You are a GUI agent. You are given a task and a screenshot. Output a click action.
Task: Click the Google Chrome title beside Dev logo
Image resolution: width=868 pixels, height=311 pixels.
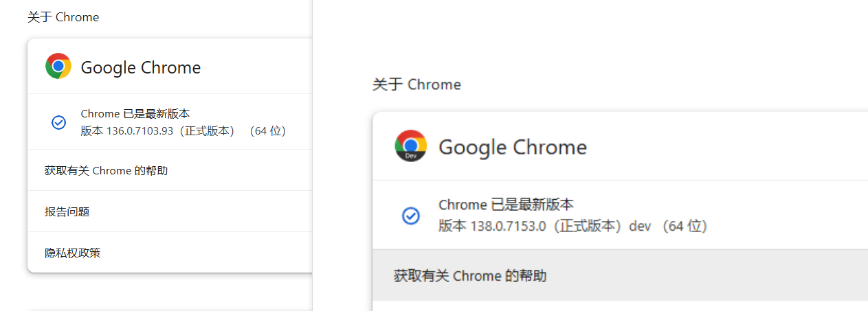click(513, 147)
